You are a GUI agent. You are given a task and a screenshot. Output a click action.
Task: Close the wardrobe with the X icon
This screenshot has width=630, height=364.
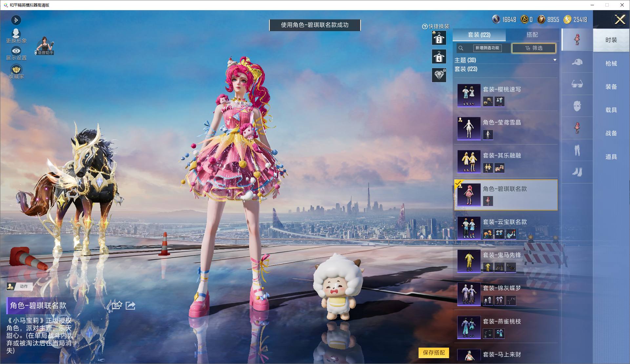point(620,20)
